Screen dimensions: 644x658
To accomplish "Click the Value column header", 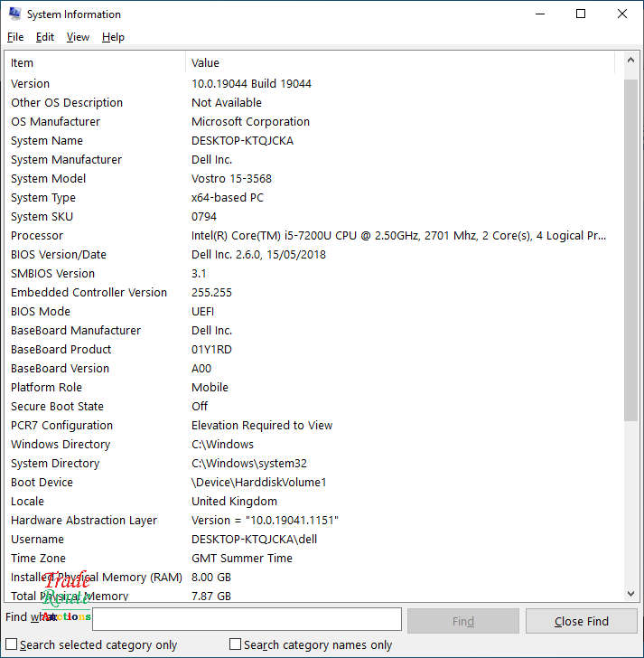I will [x=400, y=62].
